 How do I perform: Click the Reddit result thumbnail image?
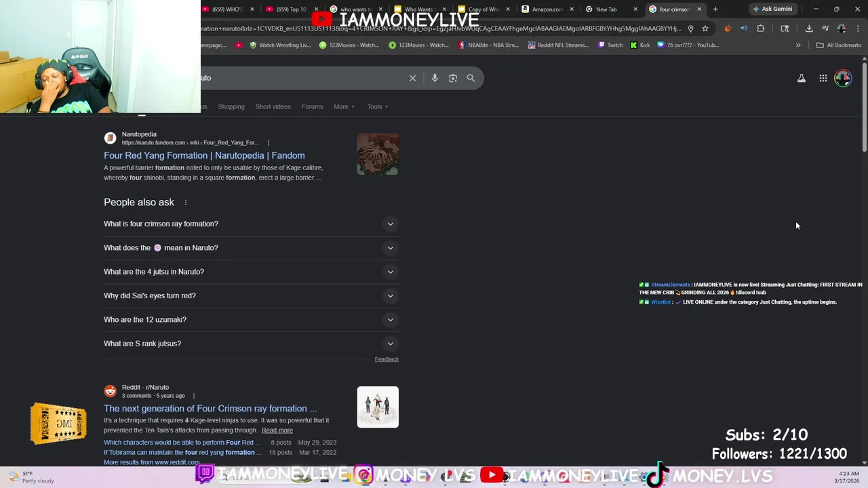pos(378,407)
